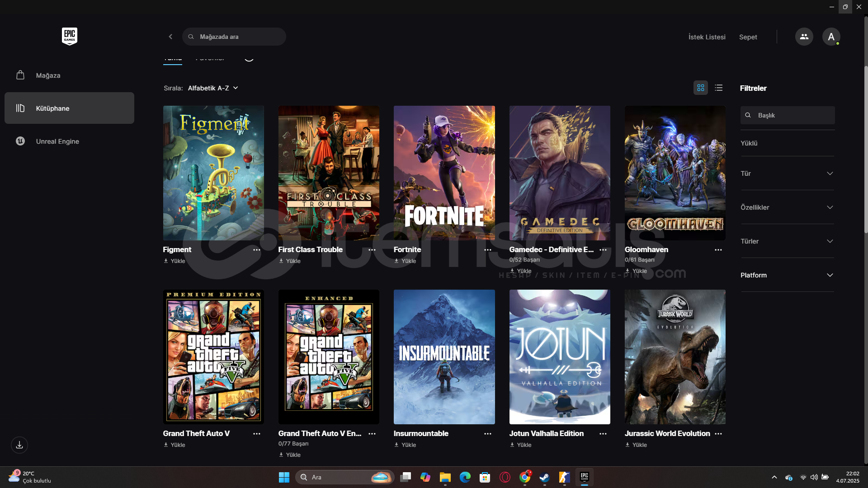The width and height of the screenshot is (868, 488).
Task: Open Microsoft Store from taskbar
Action: (x=485, y=477)
